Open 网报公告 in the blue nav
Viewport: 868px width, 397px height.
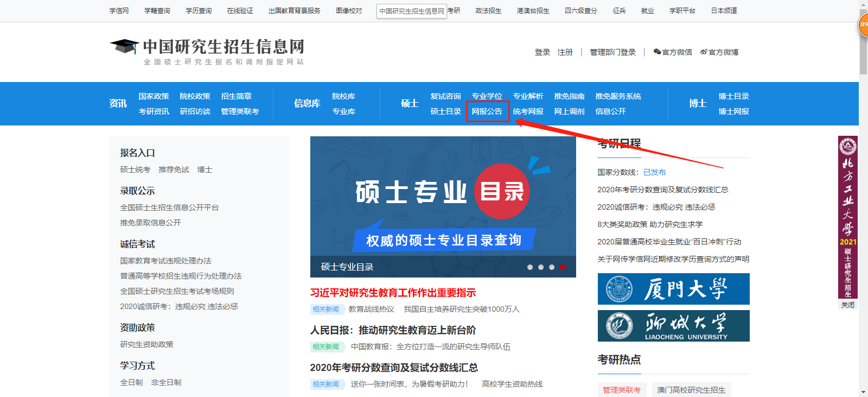click(x=487, y=111)
